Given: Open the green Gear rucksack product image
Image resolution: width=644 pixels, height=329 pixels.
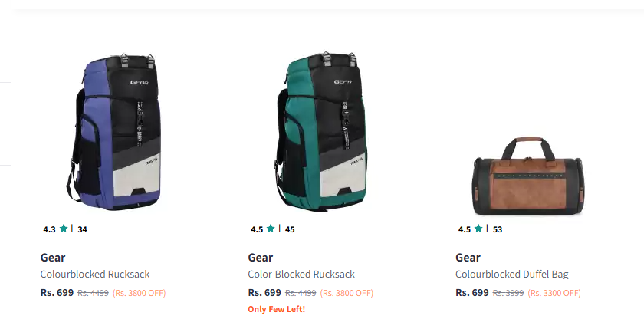Looking at the screenshot, I should click(320, 131).
